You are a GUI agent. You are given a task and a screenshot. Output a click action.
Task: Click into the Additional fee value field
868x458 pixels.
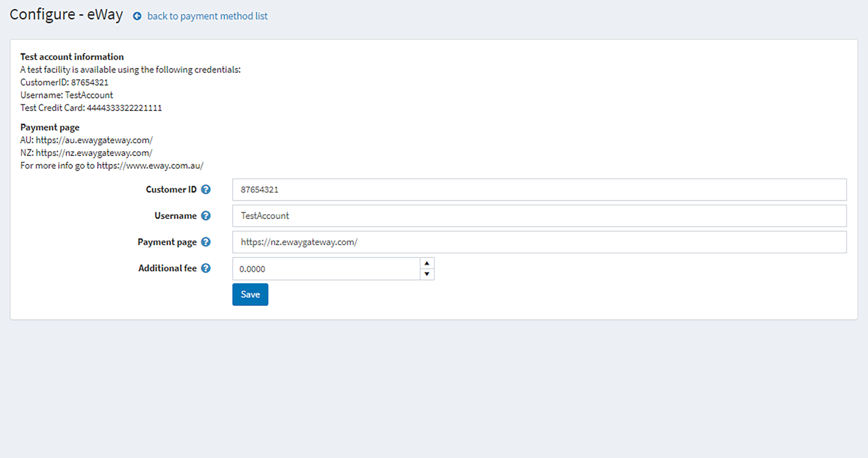(326, 269)
